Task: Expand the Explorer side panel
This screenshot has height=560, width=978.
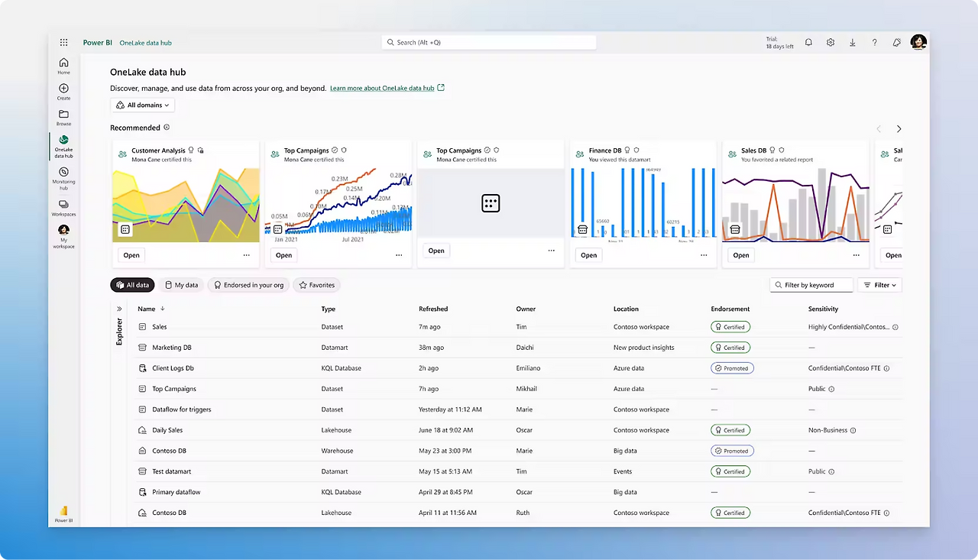Action: [x=119, y=309]
